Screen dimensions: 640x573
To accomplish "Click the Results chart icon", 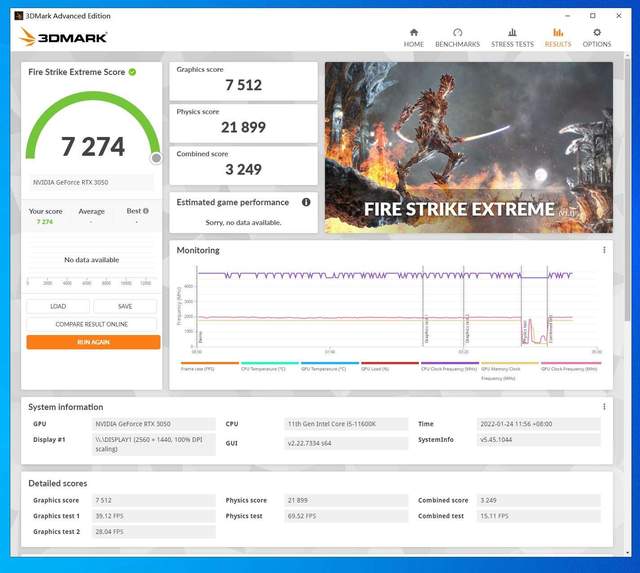I will [x=558, y=32].
